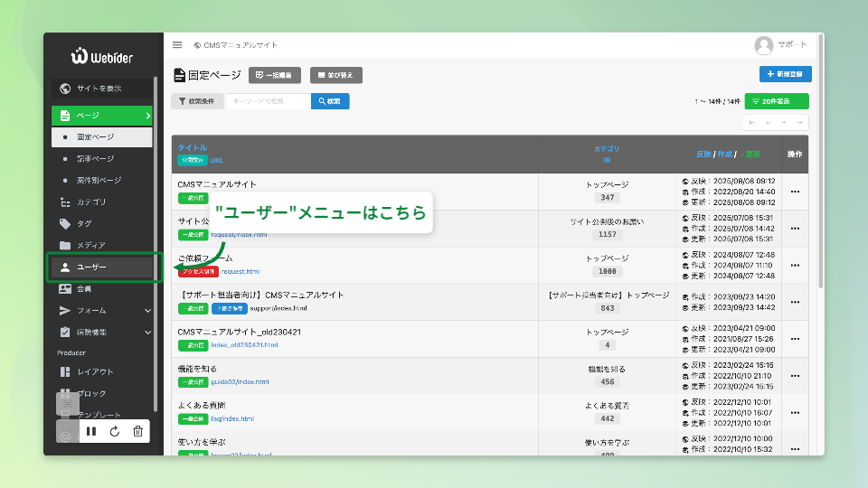The image size is (868, 488).
Task: Sort by 更新 in the table header
Action: [x=751, y=155]
